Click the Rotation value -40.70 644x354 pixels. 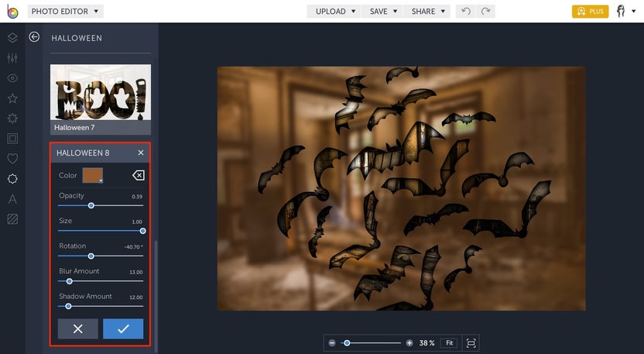pos(133,247)
